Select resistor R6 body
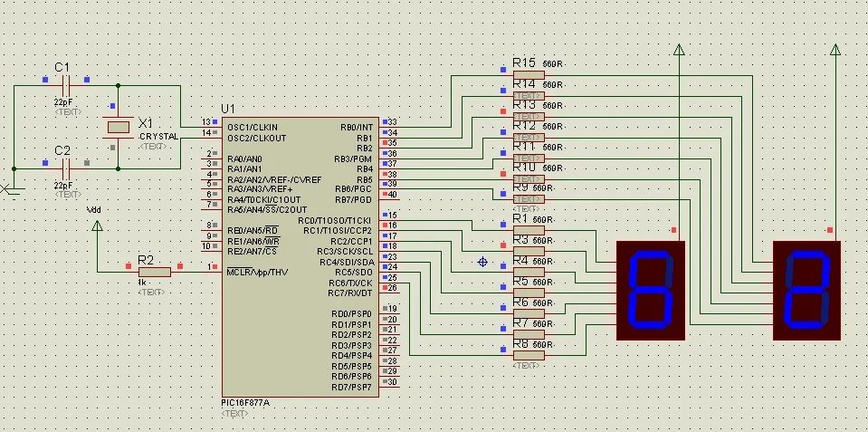This screenshot has width=868, height=432. 529,313
